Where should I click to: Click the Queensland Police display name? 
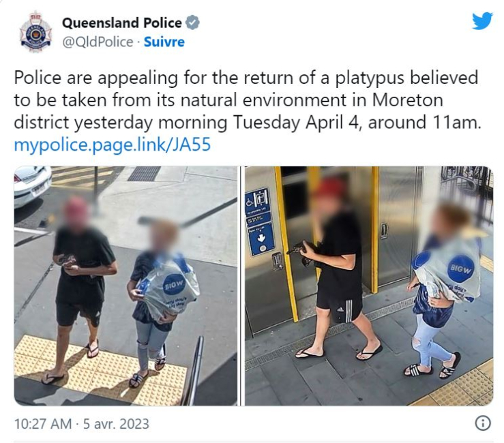pos(122,22)
